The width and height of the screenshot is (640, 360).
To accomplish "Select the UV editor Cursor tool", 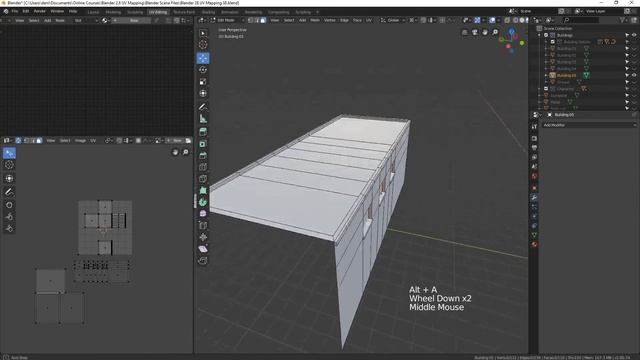I will click(x=9, y=165).
